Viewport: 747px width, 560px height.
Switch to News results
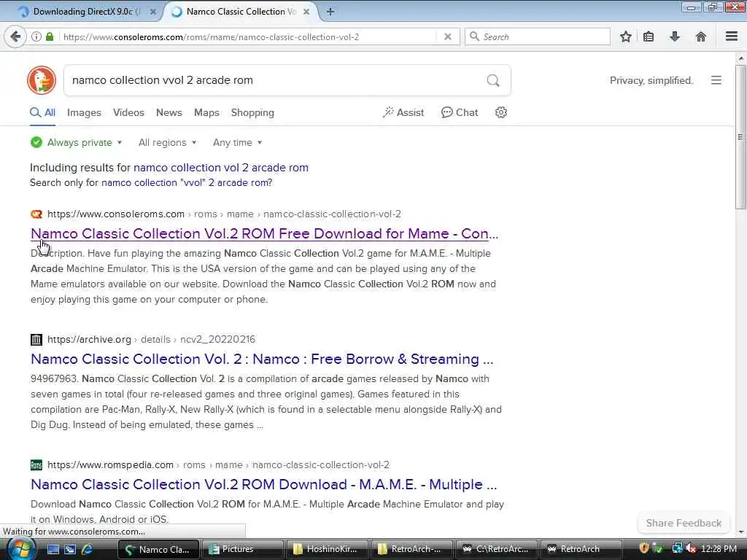(x=169, y=113)
